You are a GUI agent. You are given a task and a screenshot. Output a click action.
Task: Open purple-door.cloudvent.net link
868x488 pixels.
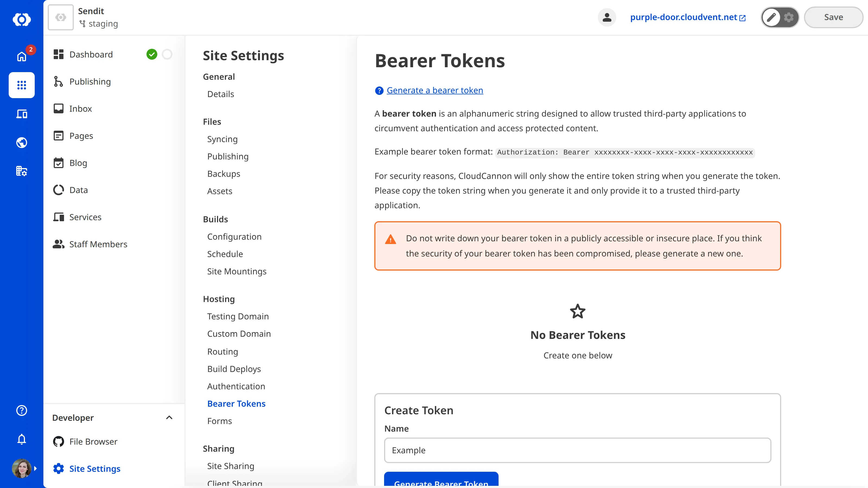point(683,17)
